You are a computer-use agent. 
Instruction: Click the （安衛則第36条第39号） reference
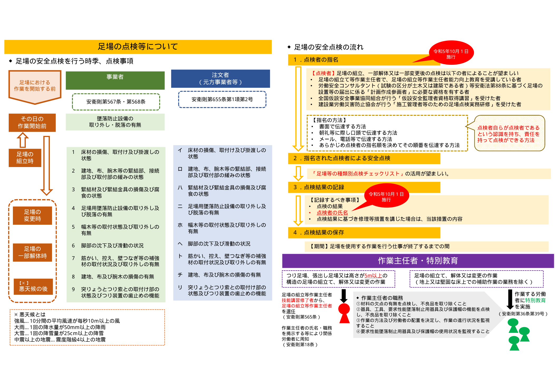click(523, 314)
